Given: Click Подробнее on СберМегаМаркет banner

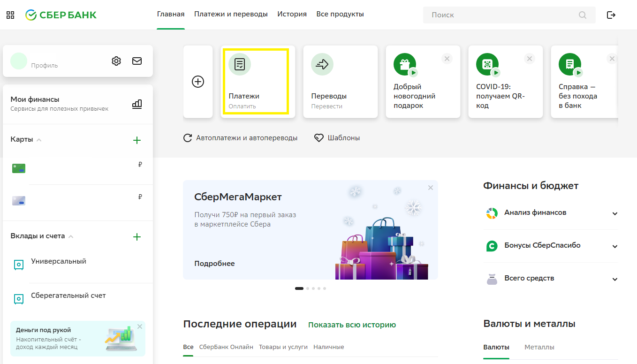Looking at the screenshot, I should pos(214,264).
